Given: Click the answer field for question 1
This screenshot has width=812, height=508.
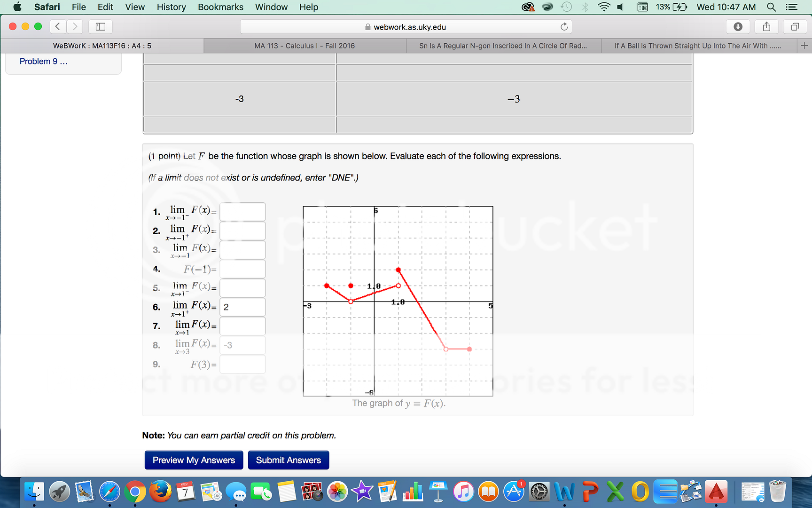Looking at the screenshot, I should 242,211.
